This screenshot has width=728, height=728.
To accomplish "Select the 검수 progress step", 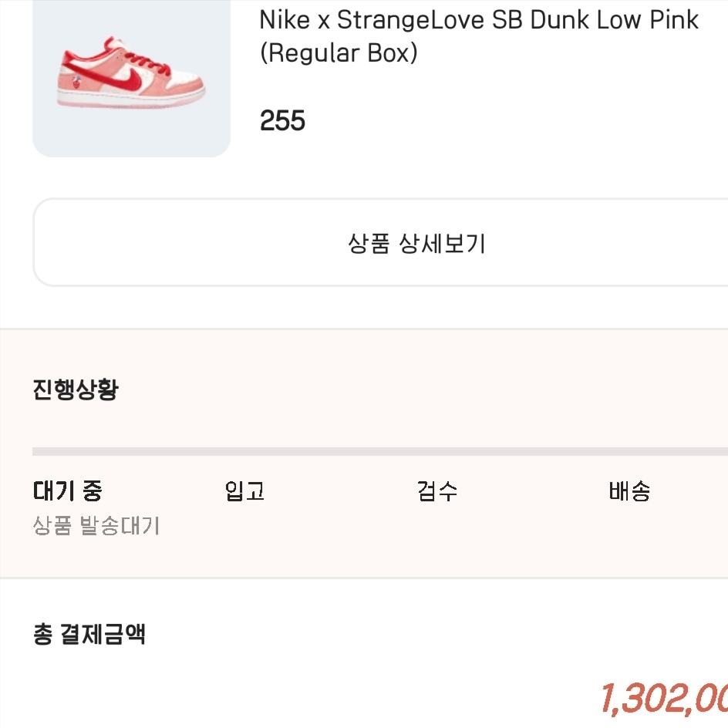I will [437, 490].
